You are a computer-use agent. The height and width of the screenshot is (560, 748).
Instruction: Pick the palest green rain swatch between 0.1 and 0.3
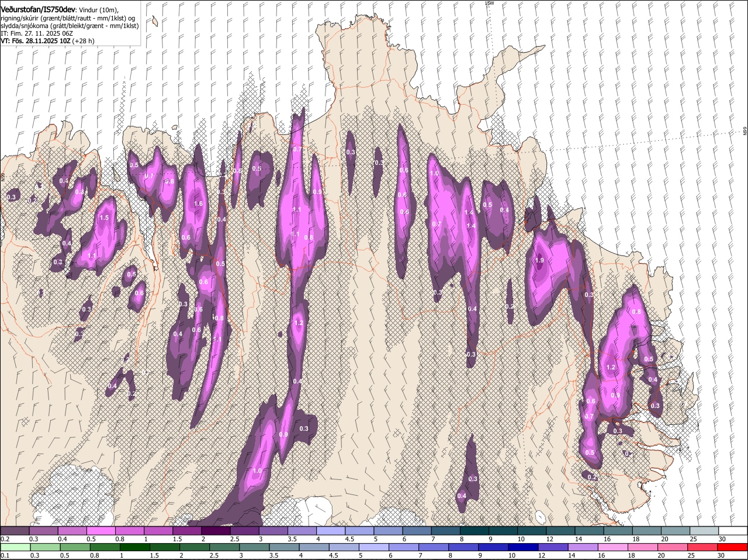(15, 547)
